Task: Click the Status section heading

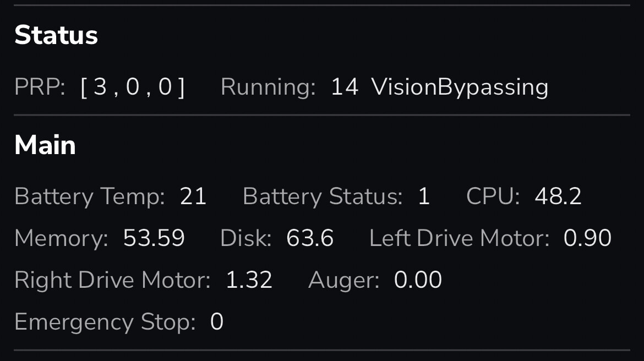Action: pyautogui.click(x=56, y=35)
